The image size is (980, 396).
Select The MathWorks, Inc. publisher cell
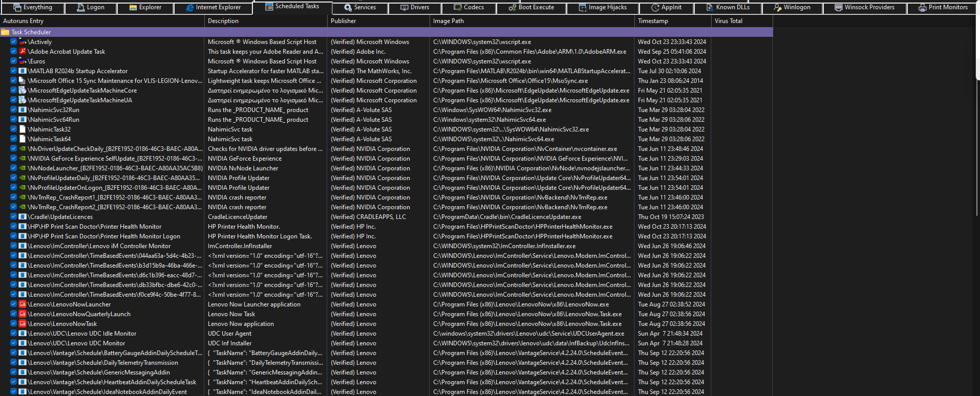point(371,71)
